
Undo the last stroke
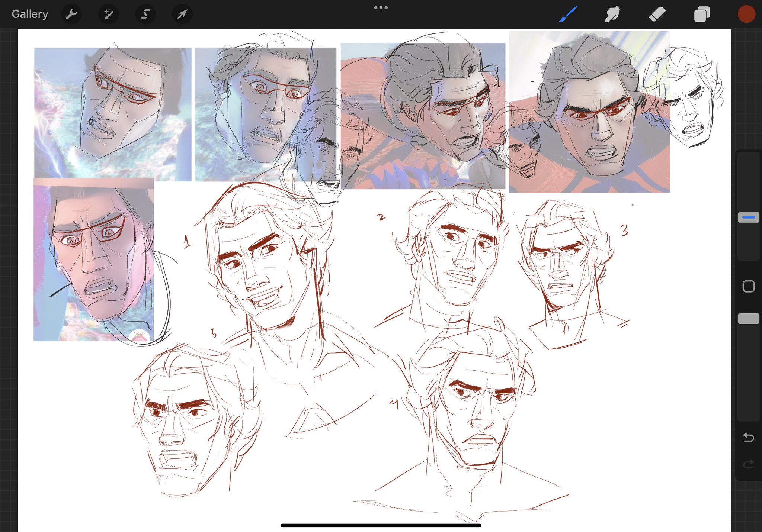coord(748,437)
